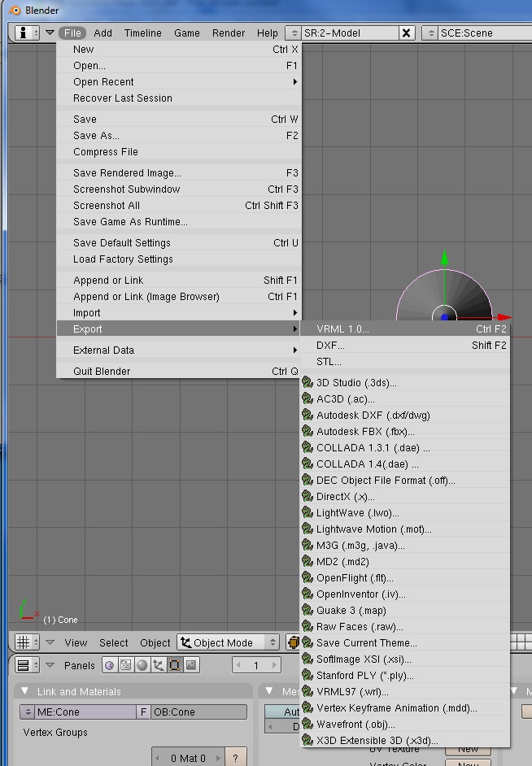Open the Editing context panel icon
The image size is (532, 766).
pyautogui.click(x=175, y=665)
